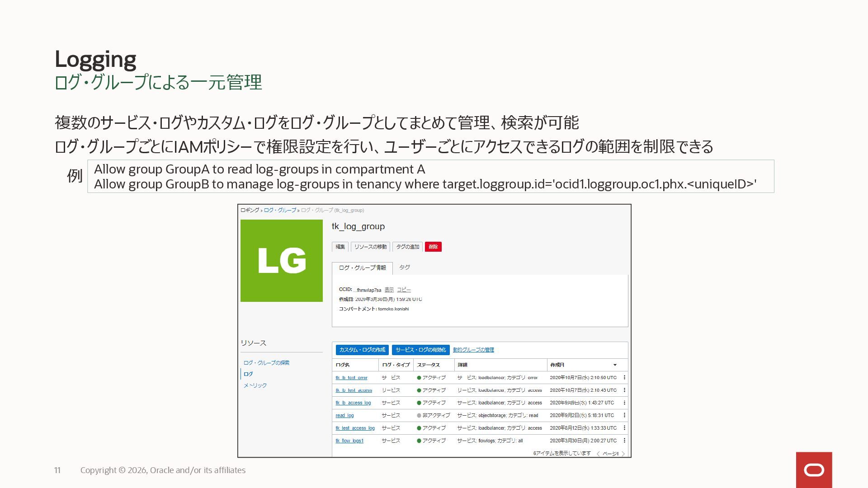
Task: Open actions menu for tk_lb_test_error row
Action: [624, 378]
